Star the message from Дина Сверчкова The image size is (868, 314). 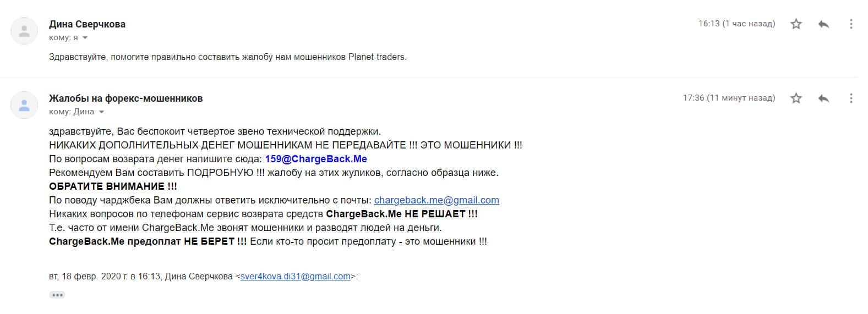click(796, 24)
